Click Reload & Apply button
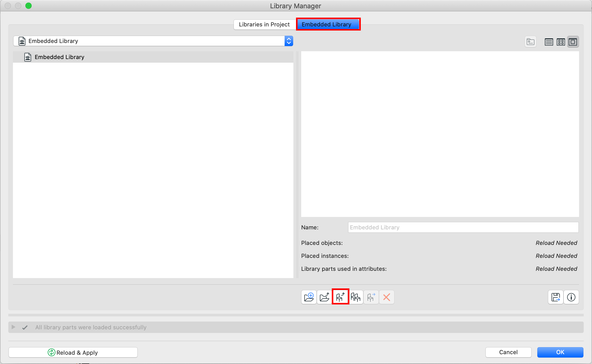Image resolution: width=592 pixels, height=364 pixels. pyautogui.click(x=73, y=352)
